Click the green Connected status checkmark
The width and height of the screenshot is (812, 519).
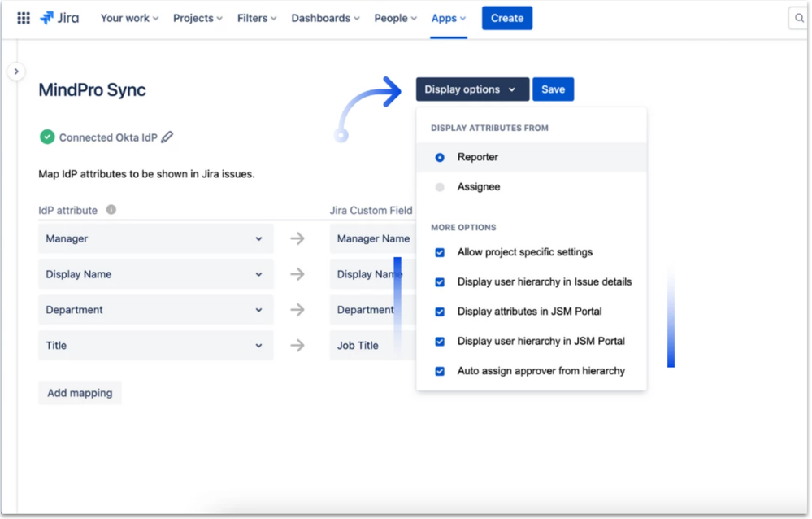click(47, 137)
